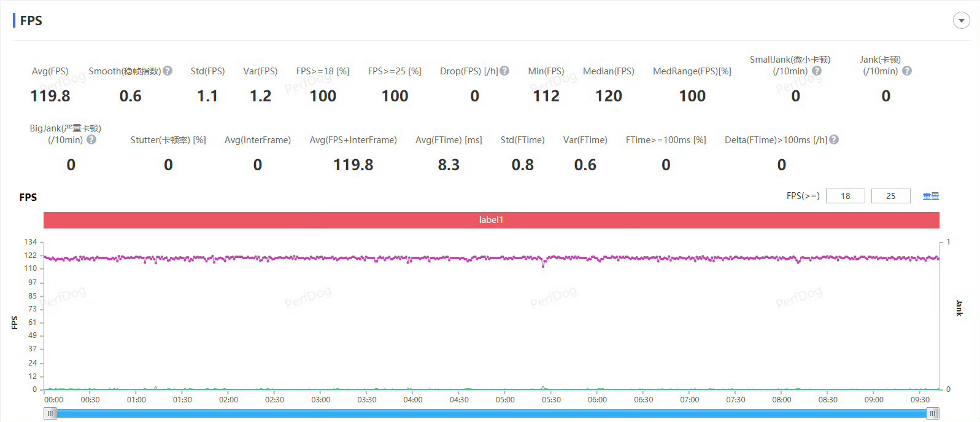Open help icon beside Drop(FPS) [/h]
This screenshot has height=422, width=980.
point(504,71)
